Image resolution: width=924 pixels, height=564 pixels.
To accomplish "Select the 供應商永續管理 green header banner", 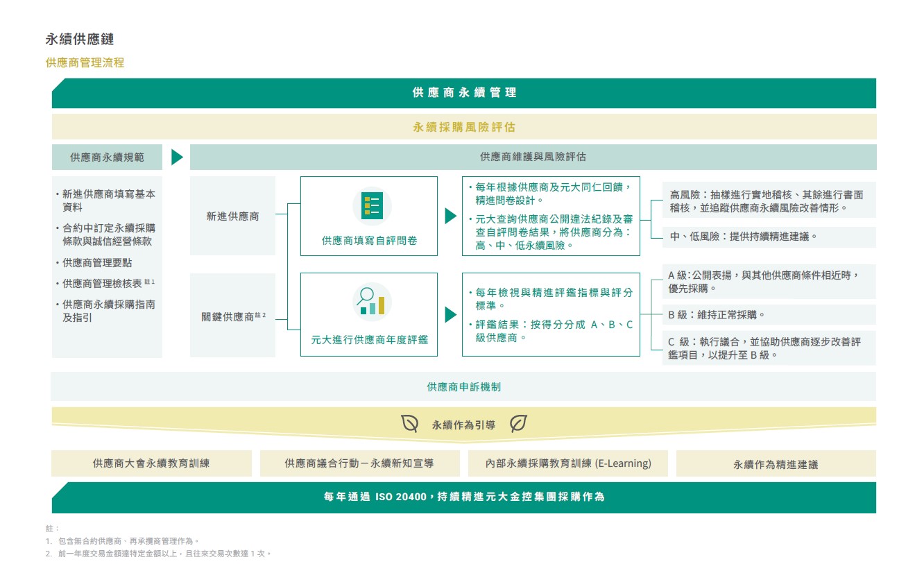I will point(463,93).
